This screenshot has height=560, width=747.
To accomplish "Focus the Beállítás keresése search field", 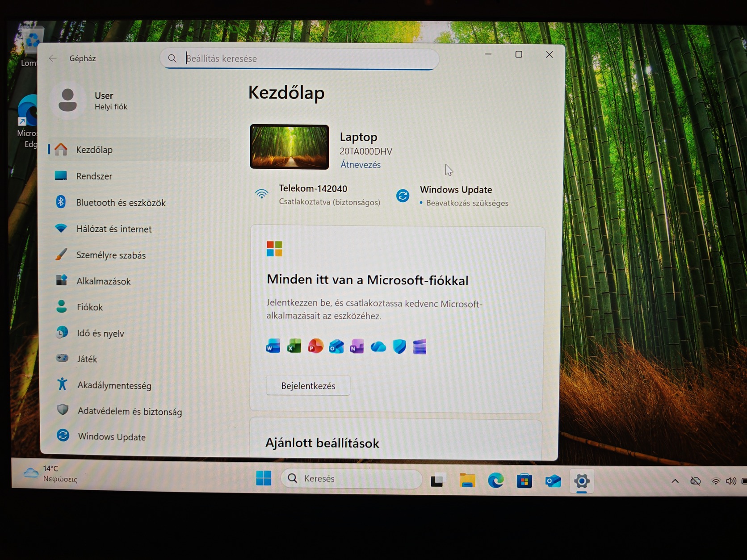I will (299, 59).
